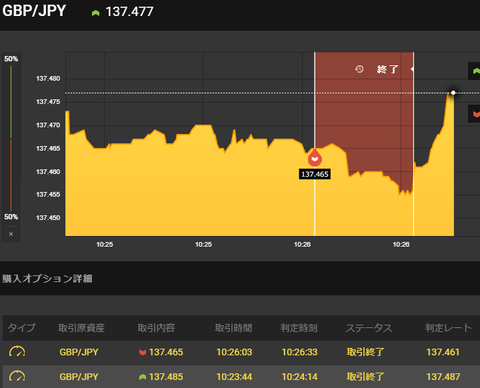Click the green arrow next to 137.477
The width and height of the screenshot is (480, 388).
pos(96,13)
